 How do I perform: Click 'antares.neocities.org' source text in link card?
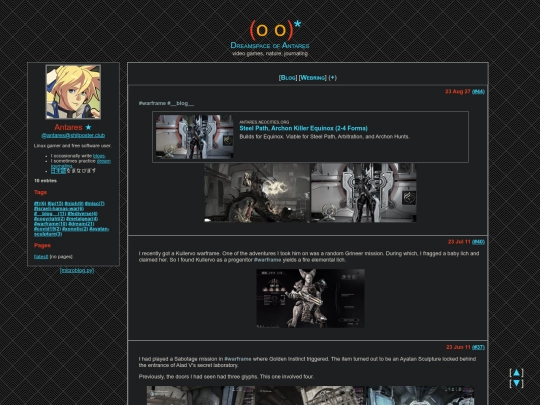pos(264,122)
